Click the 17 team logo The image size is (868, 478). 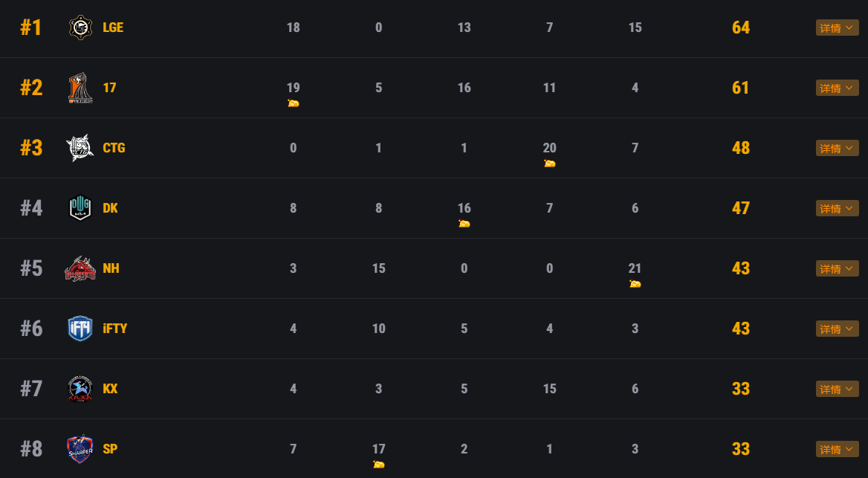pos(80,88)
